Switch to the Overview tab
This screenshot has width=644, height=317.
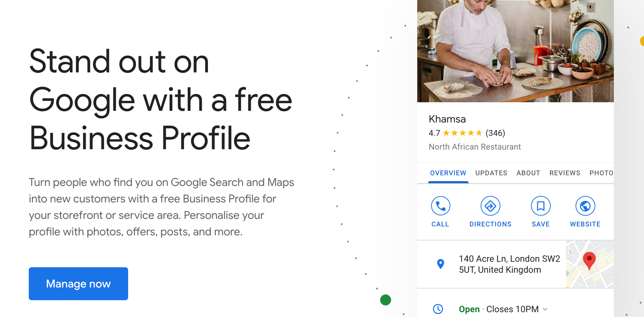[448, 173]
